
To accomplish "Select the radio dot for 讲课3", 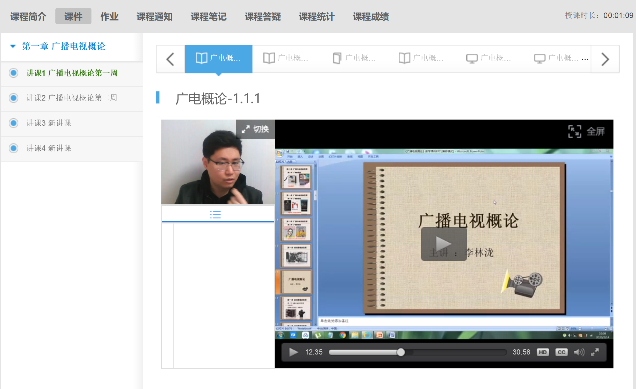I will 13,123.
